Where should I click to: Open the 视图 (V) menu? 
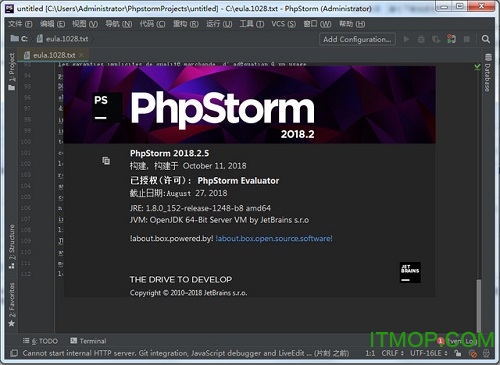click(x=85, y=24)
